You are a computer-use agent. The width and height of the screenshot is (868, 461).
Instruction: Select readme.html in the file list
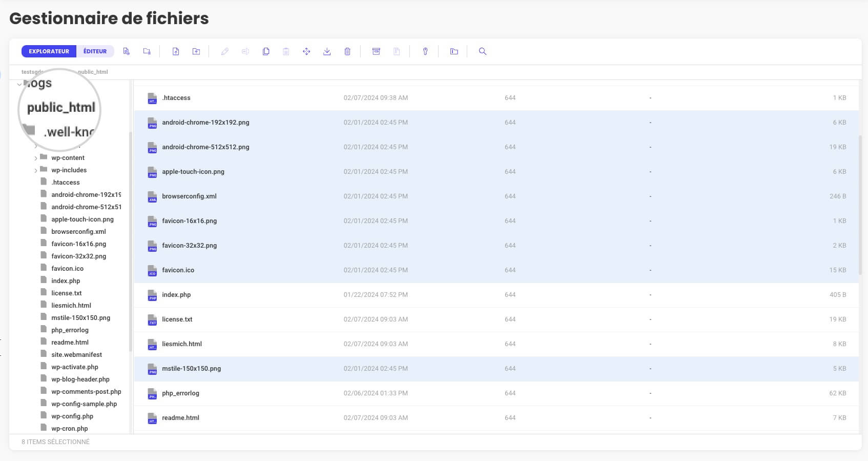pyautogui.click(x=496, y=418)
